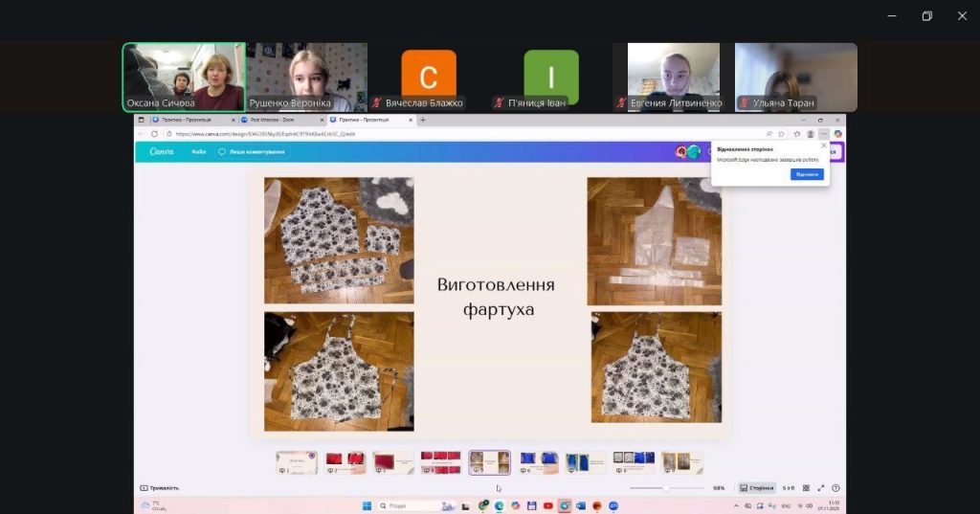Open the Тривалість duration panel
Screen dimensions: 980x514
(x=160, y=487)
